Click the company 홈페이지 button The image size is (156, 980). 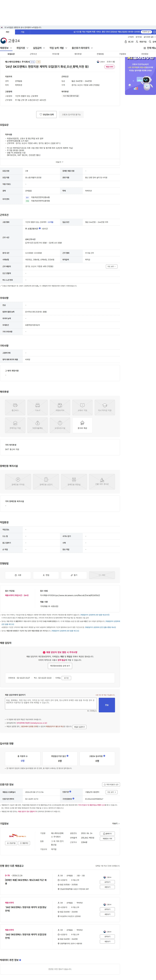coord(107,834)
